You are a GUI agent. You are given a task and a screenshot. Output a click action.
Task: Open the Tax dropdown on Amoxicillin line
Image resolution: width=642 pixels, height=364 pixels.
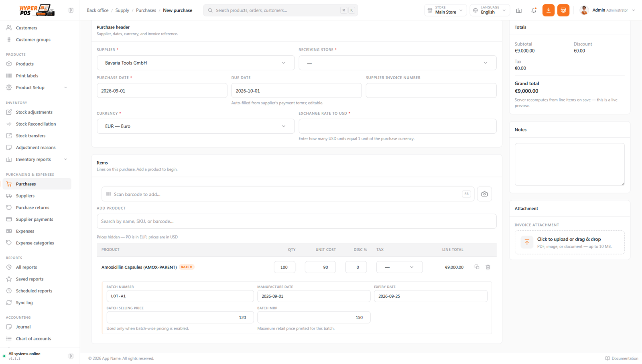(x=399, y=267)
